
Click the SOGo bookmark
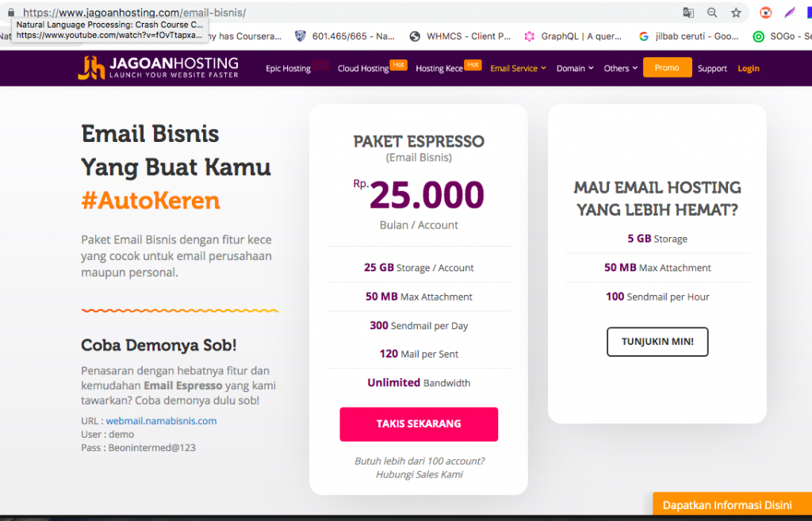point(782,36)
